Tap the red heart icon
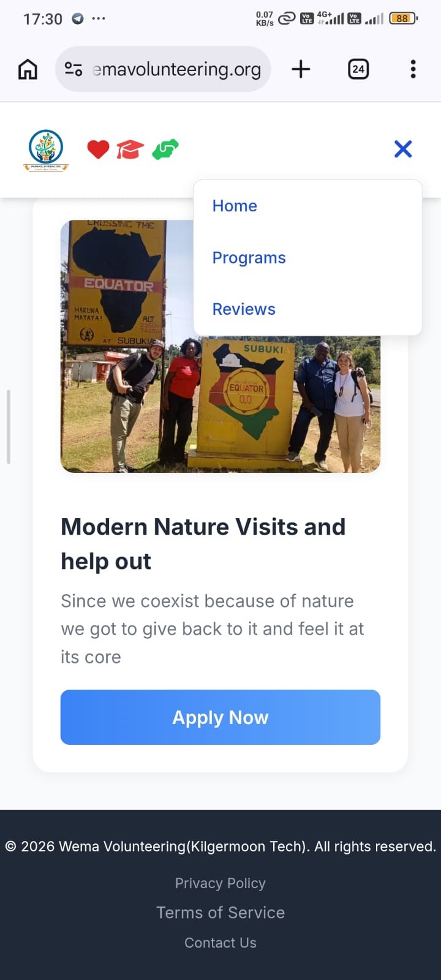 click(x=98, y=149)
